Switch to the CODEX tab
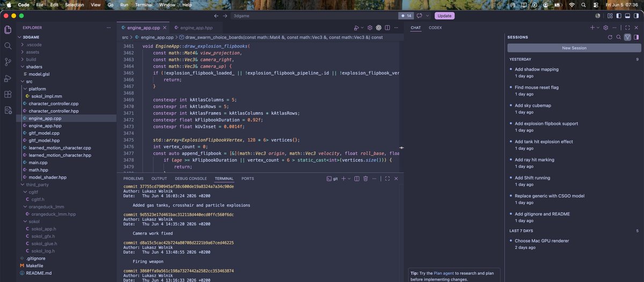Image resolution: width=644 pixels, height=282 pixels. click(x=435, y=27)
